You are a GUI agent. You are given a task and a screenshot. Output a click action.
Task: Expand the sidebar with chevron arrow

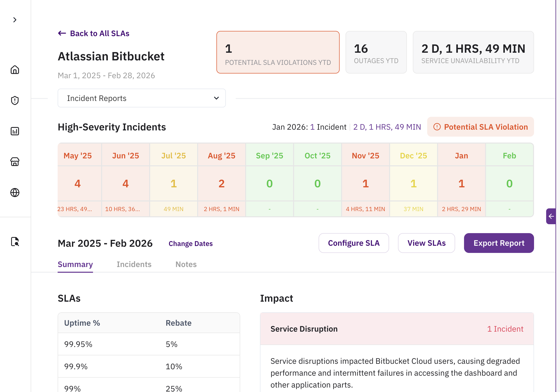click(x=15, y=20)
